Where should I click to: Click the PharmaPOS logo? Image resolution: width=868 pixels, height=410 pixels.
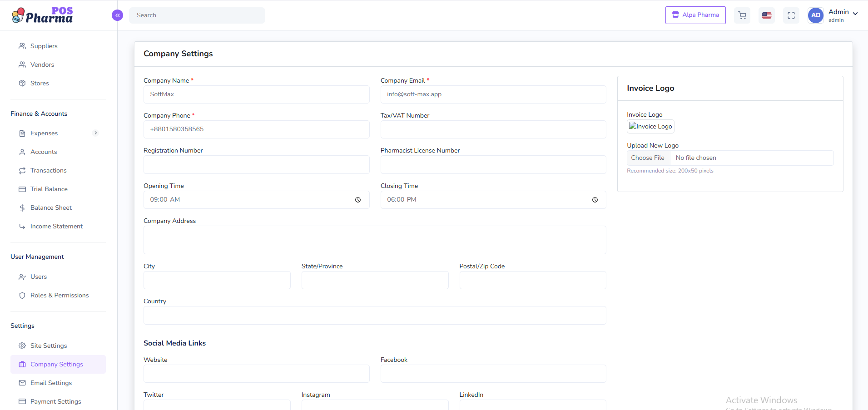click(42, 15)
